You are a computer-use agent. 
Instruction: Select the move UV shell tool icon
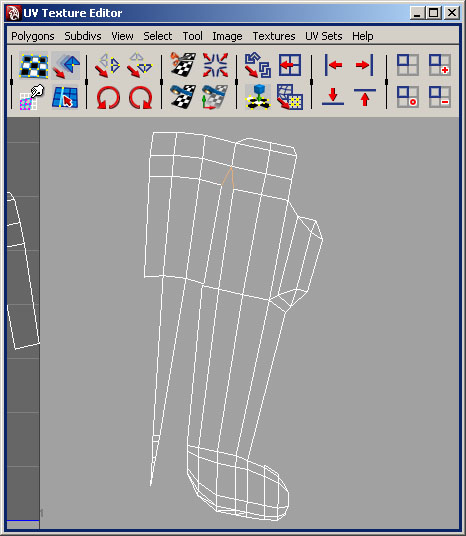[65, 65]
